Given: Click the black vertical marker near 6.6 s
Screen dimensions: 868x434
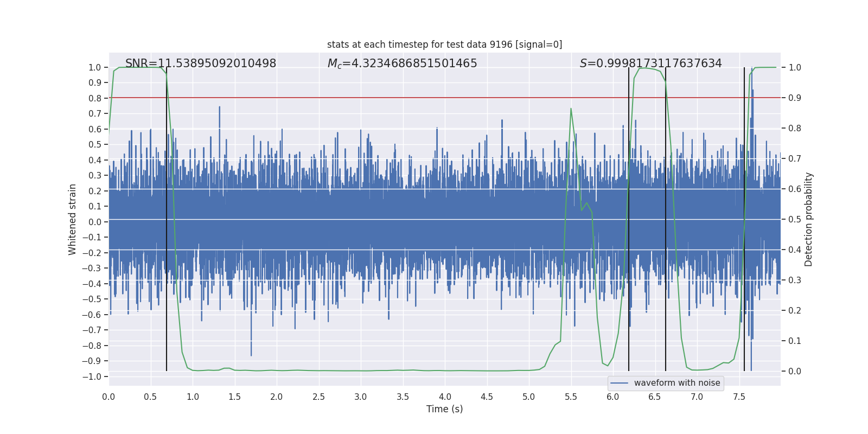Looking at the screenshot, I should click(666, 219).
